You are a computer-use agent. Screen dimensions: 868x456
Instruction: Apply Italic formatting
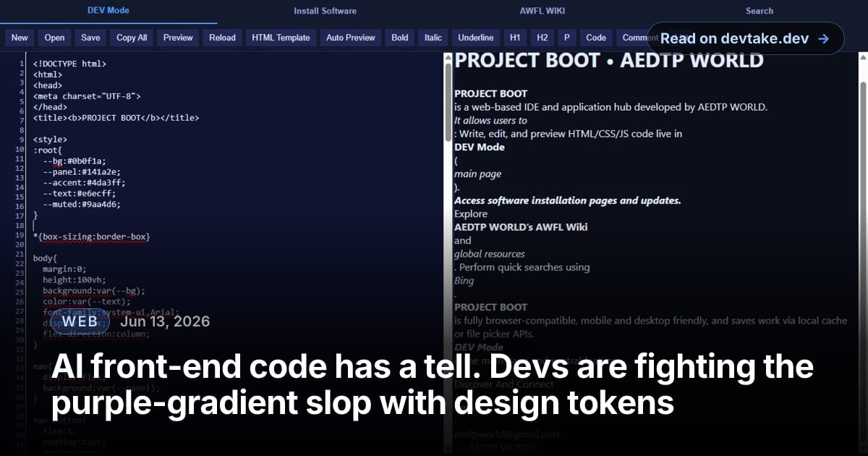[x=433, y=38]
